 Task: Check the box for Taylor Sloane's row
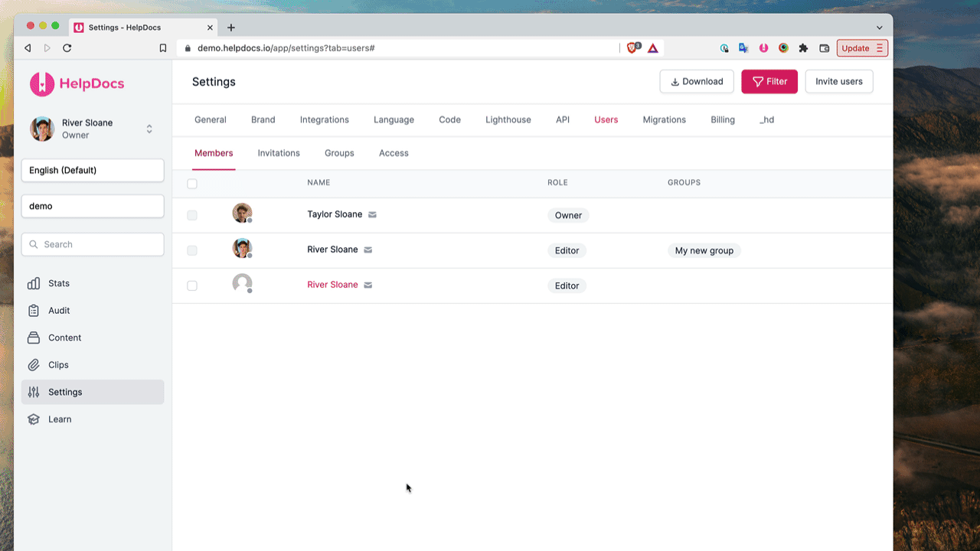click(192, 216)
